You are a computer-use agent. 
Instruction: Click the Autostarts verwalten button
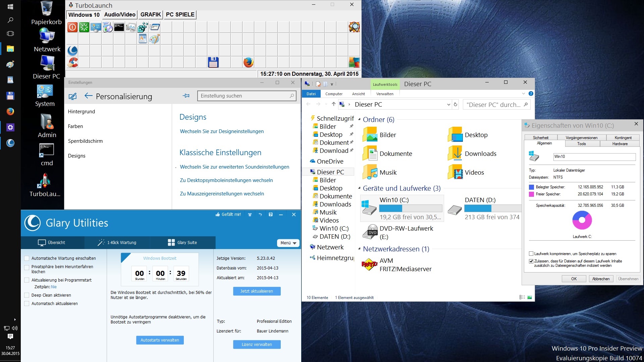click(160, 340)
